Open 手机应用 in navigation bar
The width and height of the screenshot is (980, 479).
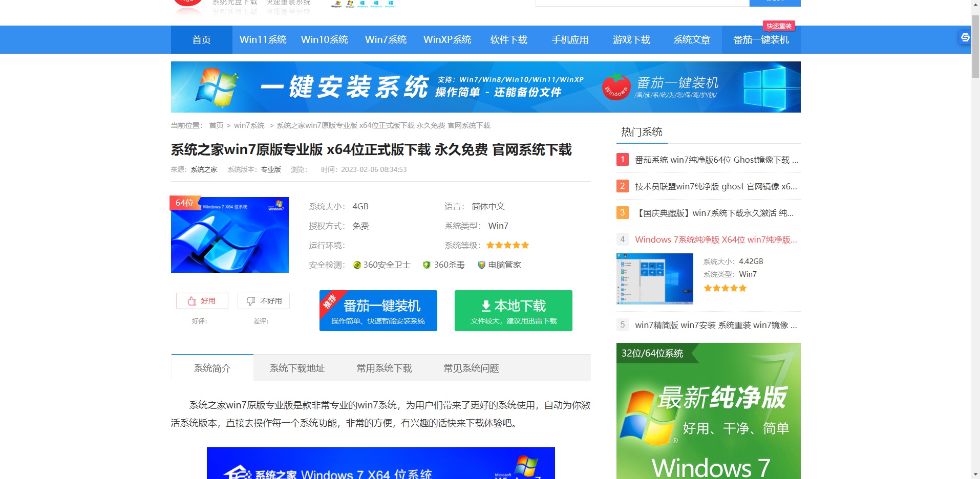tap(570, 39)
